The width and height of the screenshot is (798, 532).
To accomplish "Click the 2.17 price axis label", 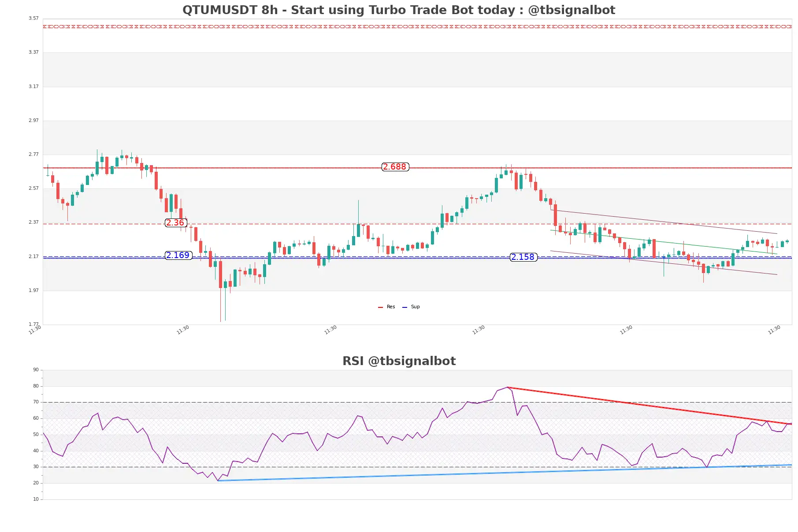I will 33,257.
